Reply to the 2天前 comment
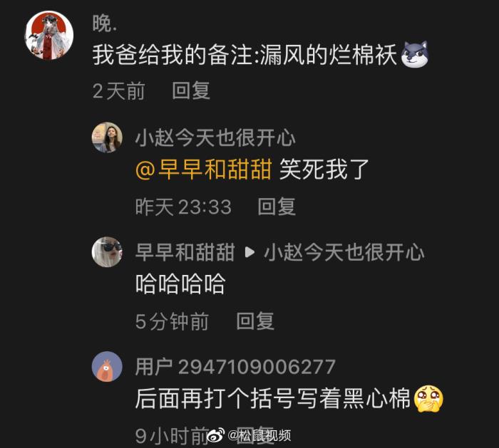499x448 pixels. pyautogui.click(x=191, y=90)
